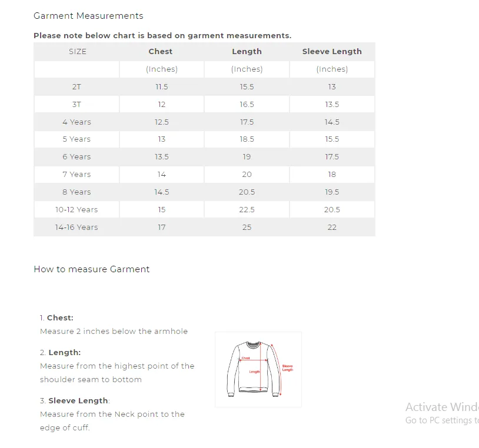Click the 2T size row label
479x448 pixels.
pyautogui.click(x=76, y=87)
